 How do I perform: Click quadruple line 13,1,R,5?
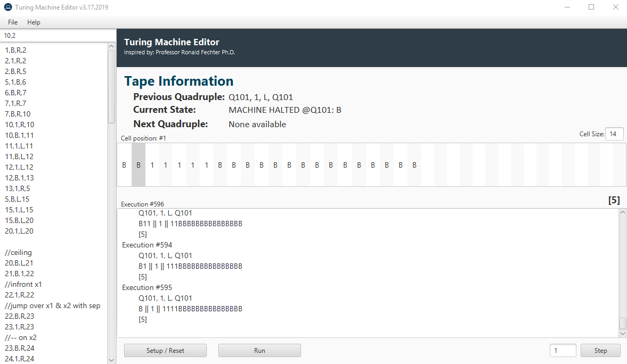click(17, 188)
